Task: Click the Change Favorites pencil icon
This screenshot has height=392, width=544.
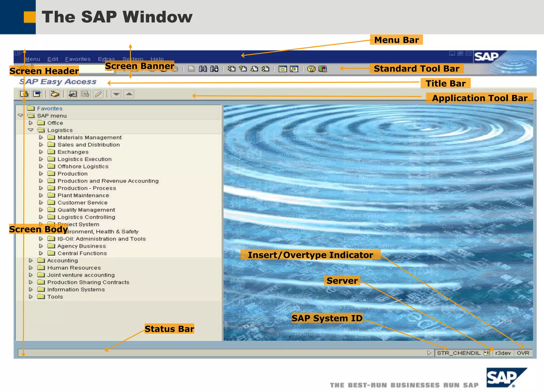Action: [98, 94]
